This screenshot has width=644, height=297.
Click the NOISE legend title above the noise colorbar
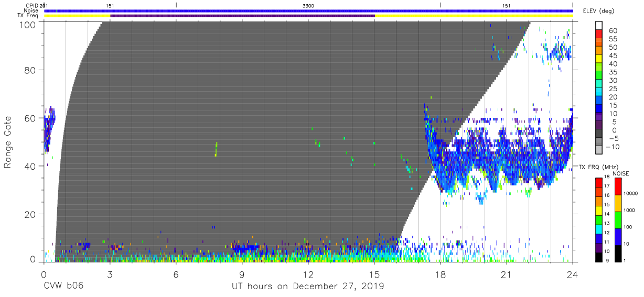coord(622,173)
